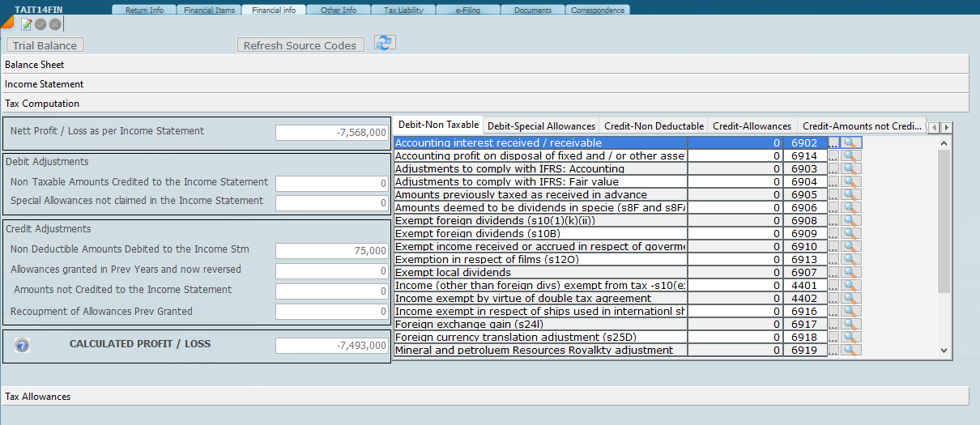Viewport: 980px width, 425px height.
Task: Click the grey checkmark confirm icon
Action: [x=40, y=24]
